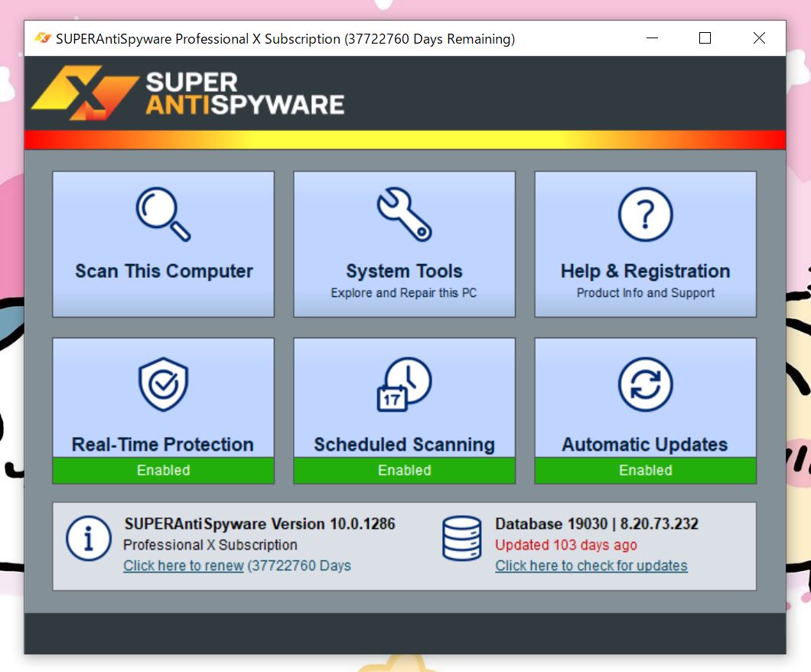Maximize the SUPERAntiSpyware window
The width and height of the screenshot is (811, 672).
(x=705, y=38)
